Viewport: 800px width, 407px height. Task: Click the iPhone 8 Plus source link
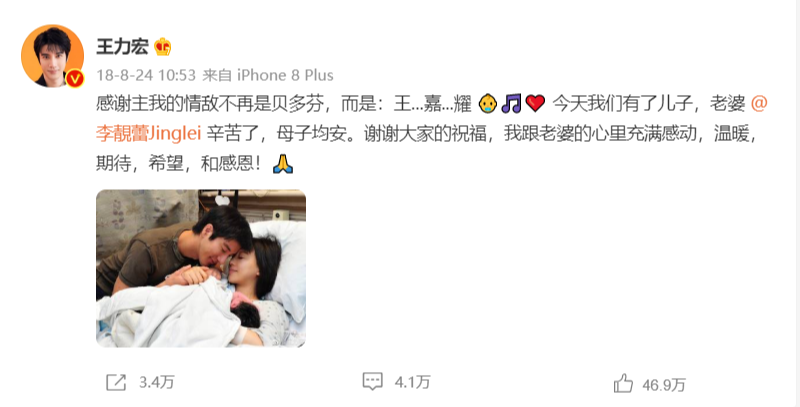tap(285, 75)
